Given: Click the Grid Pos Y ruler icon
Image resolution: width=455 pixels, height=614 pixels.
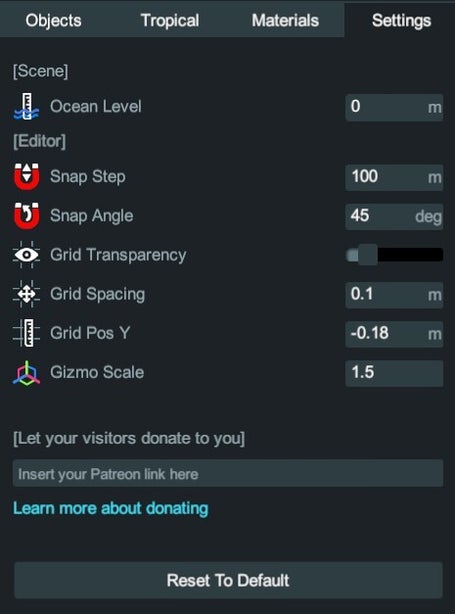Looking at the screenshot, I should (x=26, y=333).
